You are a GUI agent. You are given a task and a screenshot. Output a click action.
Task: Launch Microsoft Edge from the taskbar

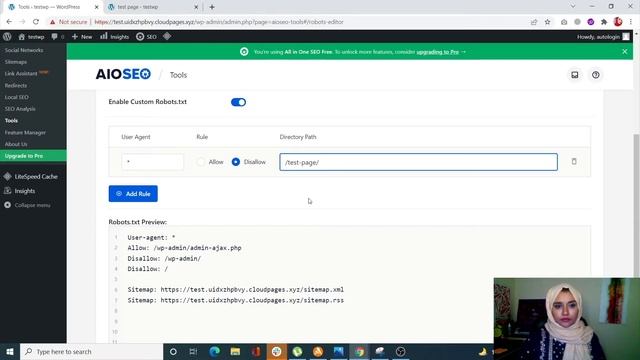pos(214,351)
